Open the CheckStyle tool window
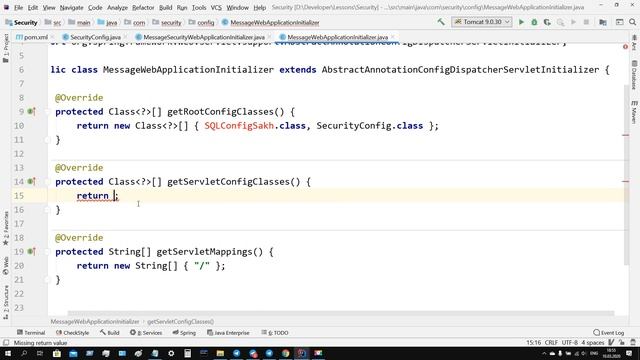The width and height of the screenshot is (640, 360). (72, 333)
